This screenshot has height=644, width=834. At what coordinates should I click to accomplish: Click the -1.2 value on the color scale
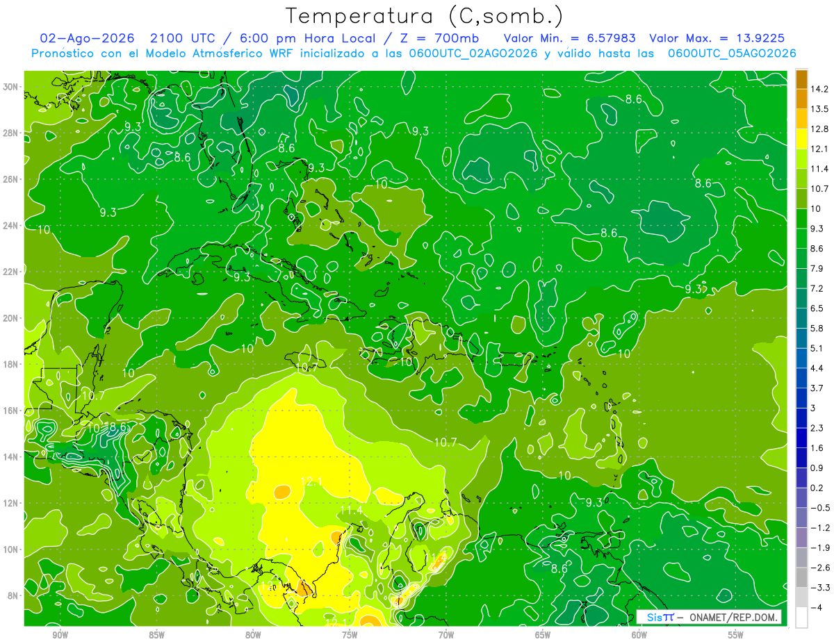tap(819, 527)
